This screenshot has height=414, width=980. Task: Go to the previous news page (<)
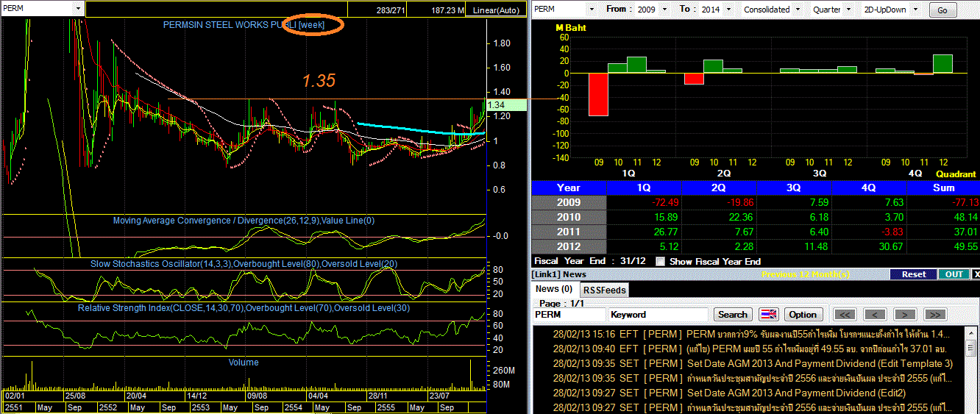876,314
